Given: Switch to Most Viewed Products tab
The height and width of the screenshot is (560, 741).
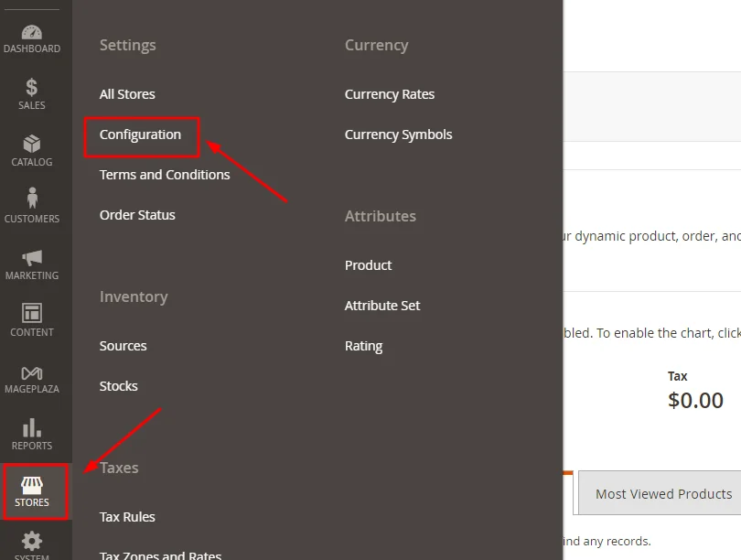Looking at the screenshot, I should click(x=663, y=494).
